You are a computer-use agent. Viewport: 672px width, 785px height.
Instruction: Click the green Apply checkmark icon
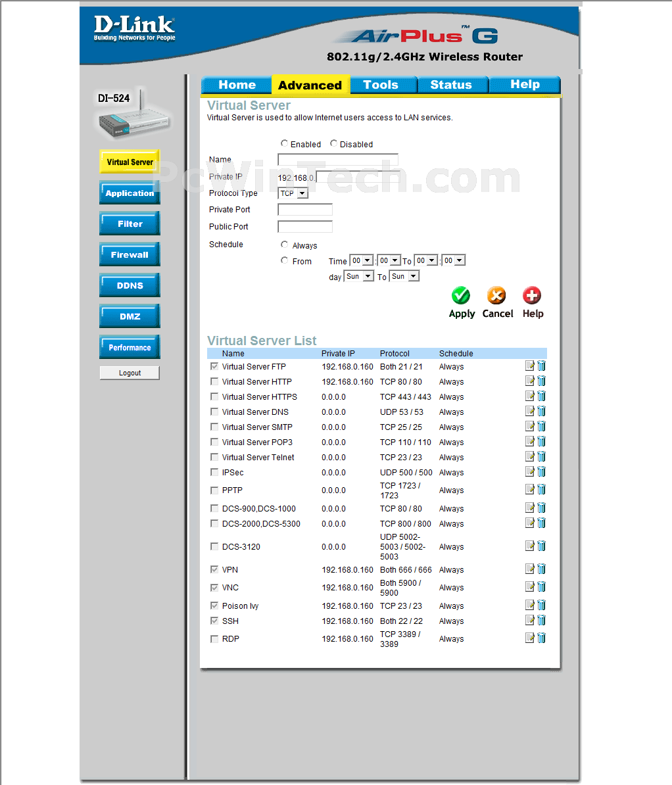pos(461,295)
